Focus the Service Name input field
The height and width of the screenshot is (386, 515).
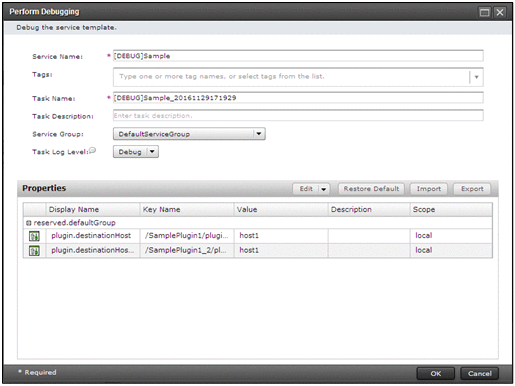click(x=298, y=56)
